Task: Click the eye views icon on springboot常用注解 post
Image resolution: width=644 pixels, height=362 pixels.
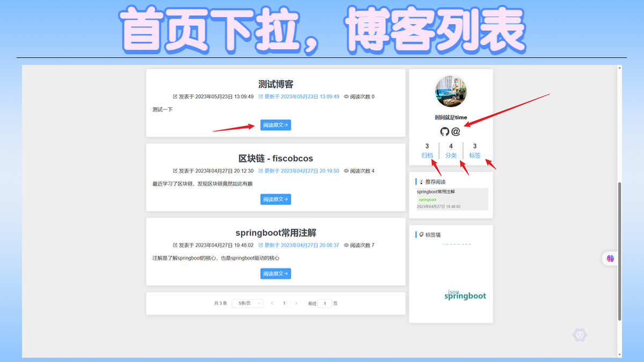Action: [x=346, y=245]
